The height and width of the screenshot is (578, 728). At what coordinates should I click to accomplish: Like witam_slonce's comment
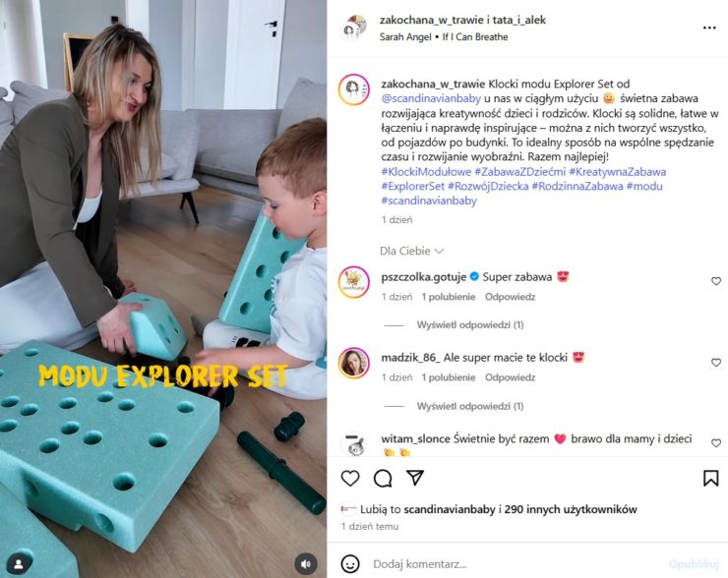click(716, 443)
